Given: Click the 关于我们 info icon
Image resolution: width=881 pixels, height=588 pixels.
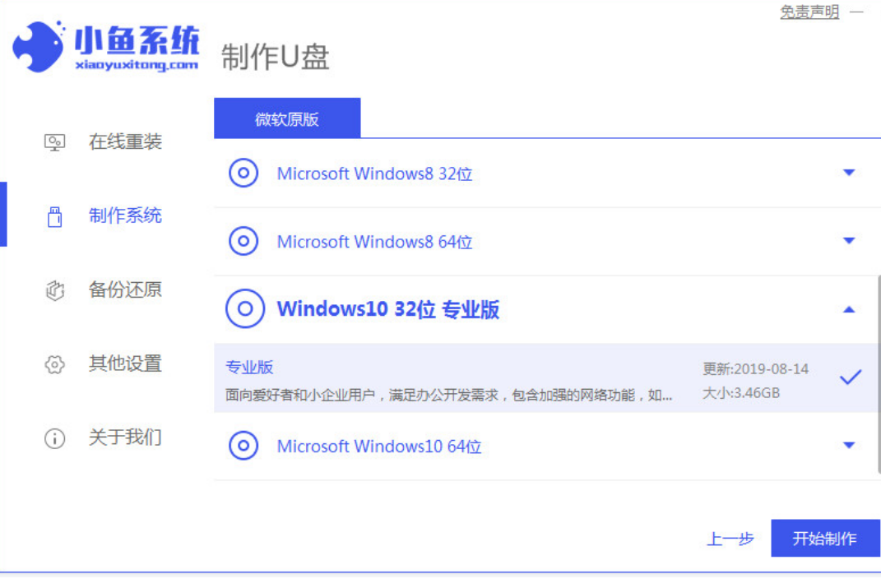Looking at the screenshot, I should click(54, 438).
